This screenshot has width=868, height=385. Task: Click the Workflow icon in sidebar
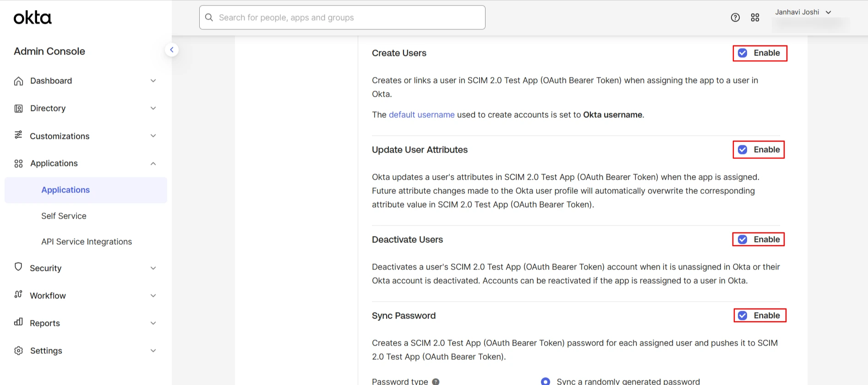[x=18, y=295]
